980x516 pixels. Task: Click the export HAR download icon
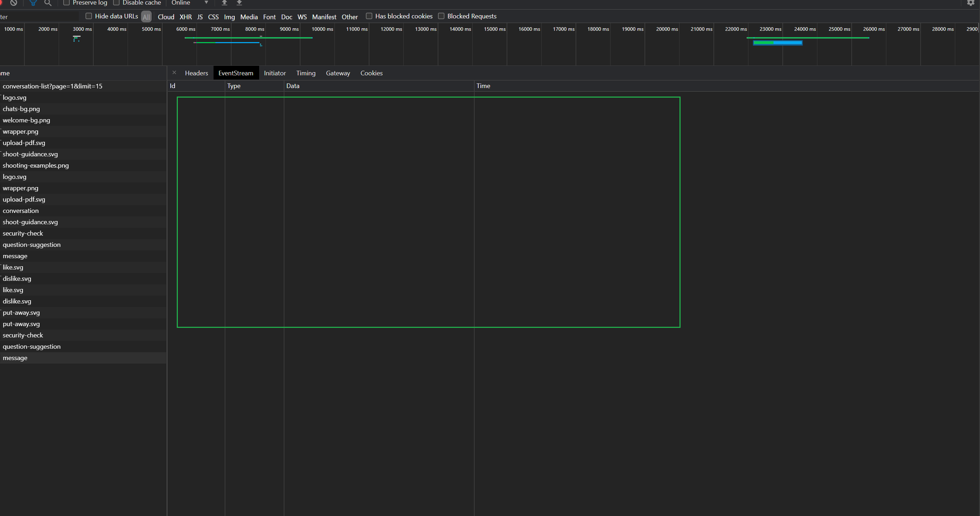[239, 3]
